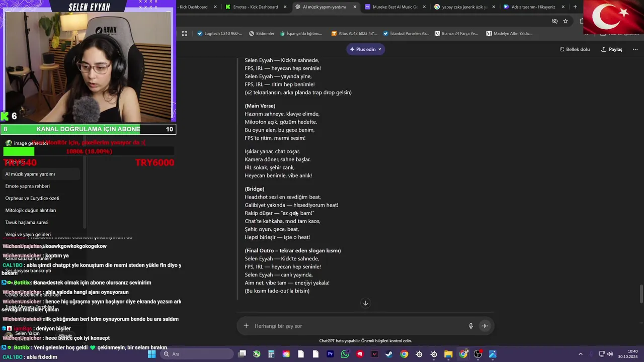Launch Calculator from the taskbar
Viewport: 644px width, 362px height.
pos(271,354)
